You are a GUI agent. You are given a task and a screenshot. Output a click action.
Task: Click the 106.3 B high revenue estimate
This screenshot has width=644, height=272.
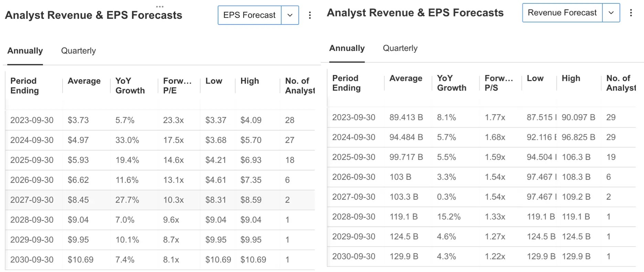576,157
